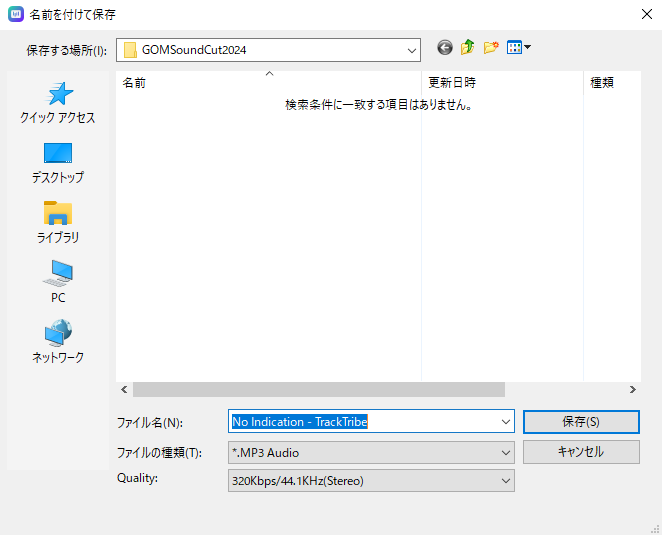This screenshot has width=662, height=535.
Task: Select the PC location
Action: [58, 283]
